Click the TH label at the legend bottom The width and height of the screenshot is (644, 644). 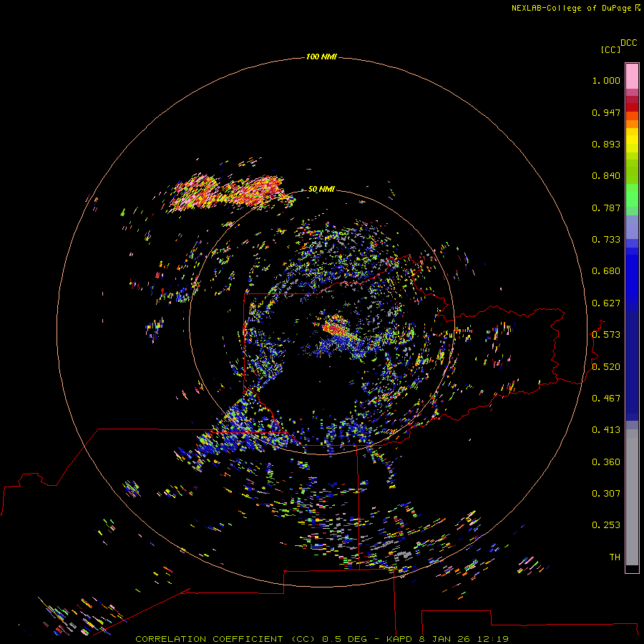[615, 557]
